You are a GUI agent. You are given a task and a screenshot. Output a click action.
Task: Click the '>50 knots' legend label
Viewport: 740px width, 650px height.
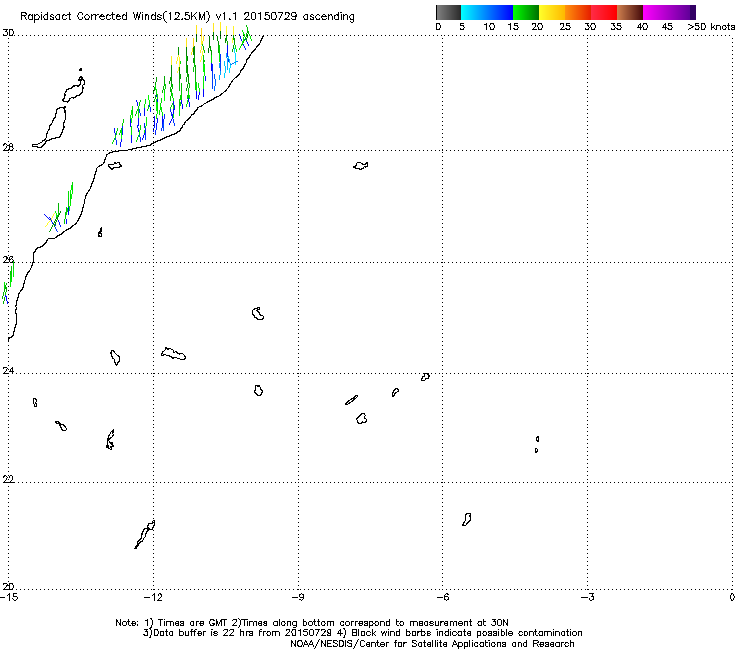point(711,27)
